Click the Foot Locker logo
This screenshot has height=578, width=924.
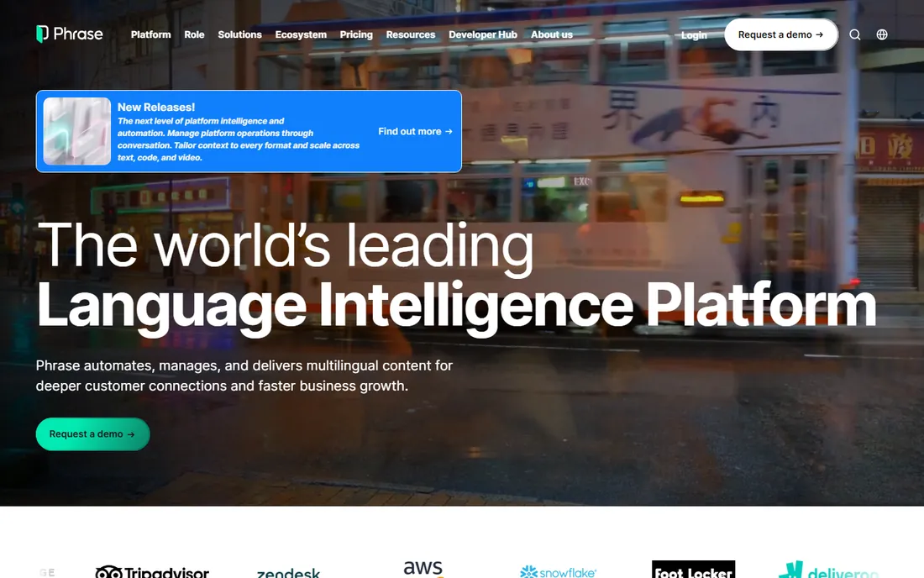694,569
